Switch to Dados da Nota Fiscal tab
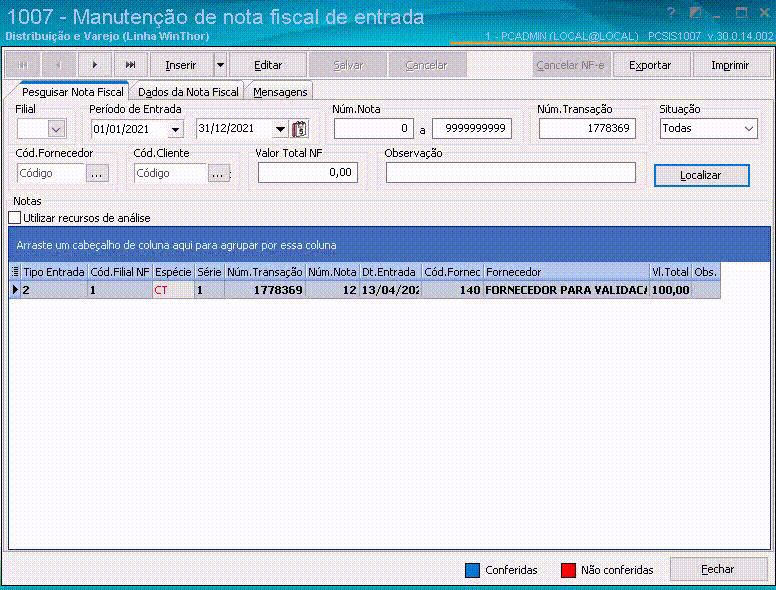The width and height of the screenshot is (776, 590). [188, 92]
